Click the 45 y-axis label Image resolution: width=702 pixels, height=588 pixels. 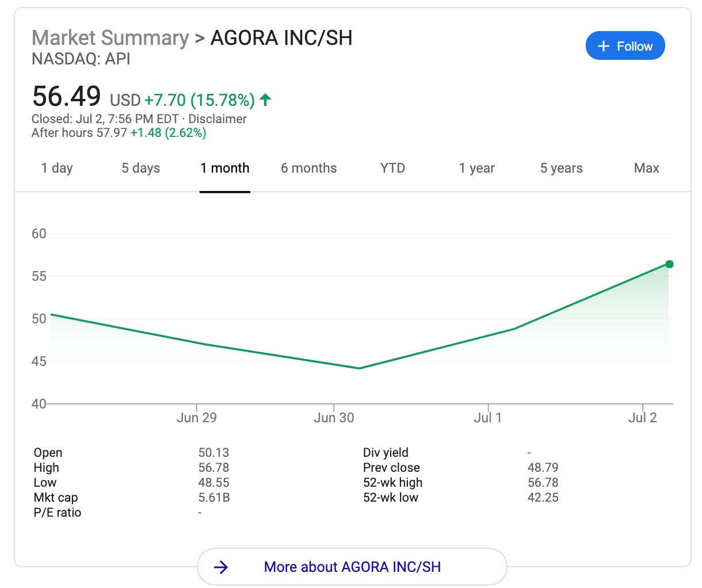(x=39, y=361)
